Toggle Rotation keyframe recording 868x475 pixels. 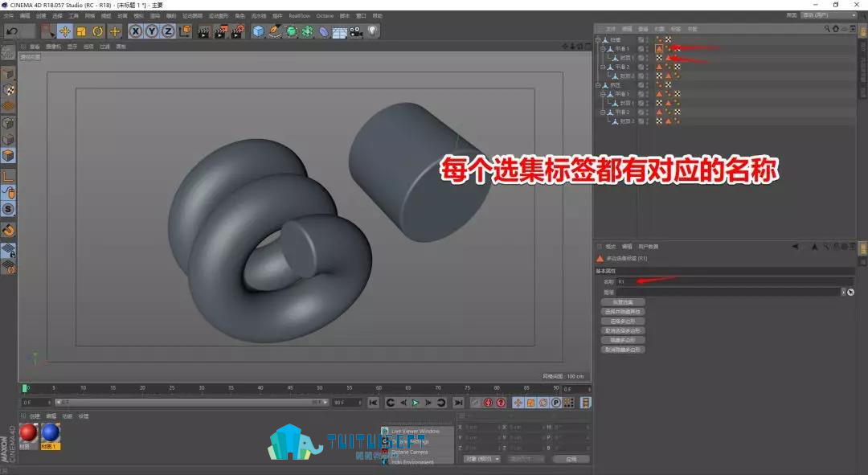[x=543, y=403]
